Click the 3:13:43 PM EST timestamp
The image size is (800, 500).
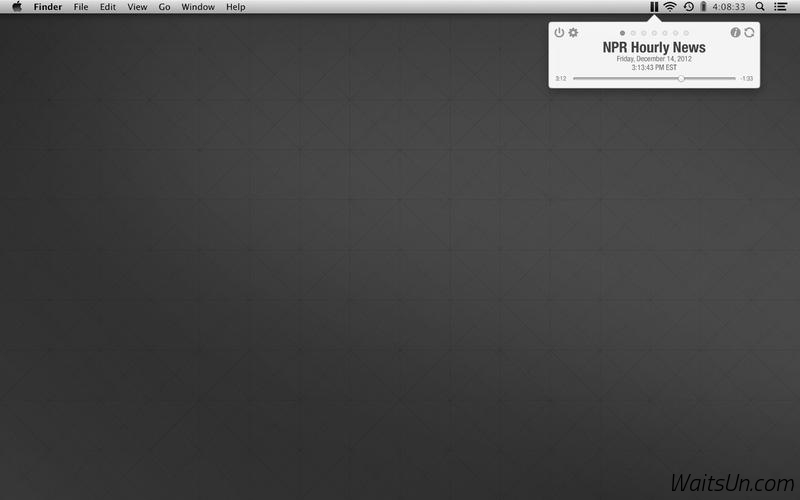tap(654, 67)
